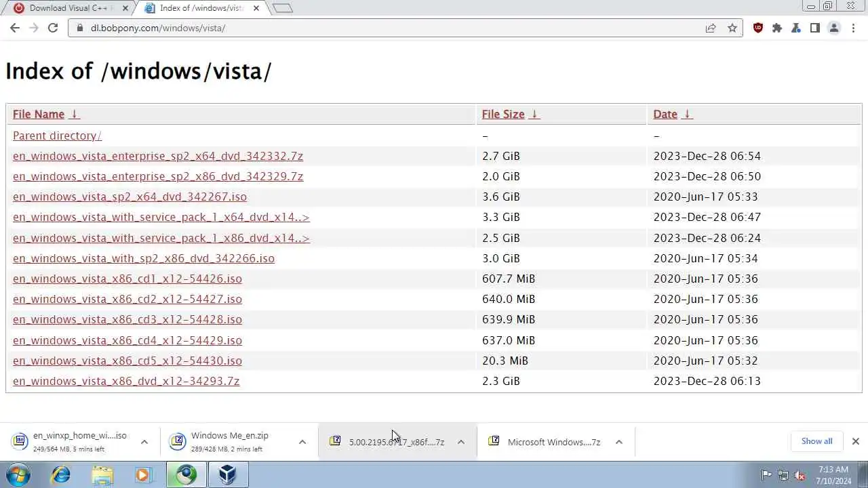Download vista x86 dvd x12-34293.7z
Image resolution: width=868 pixels, height=488 pixels.
point(126,381)
